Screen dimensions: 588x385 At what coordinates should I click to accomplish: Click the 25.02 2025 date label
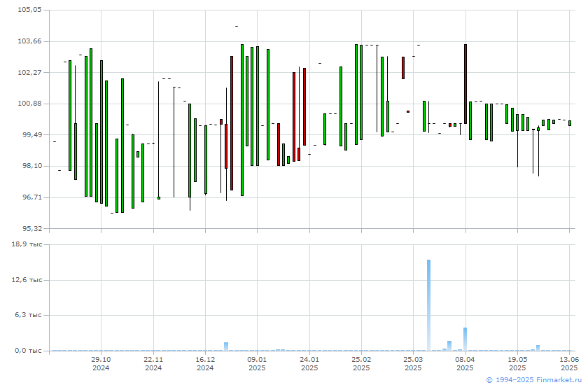pyautogui.click(x=361, y=363)
